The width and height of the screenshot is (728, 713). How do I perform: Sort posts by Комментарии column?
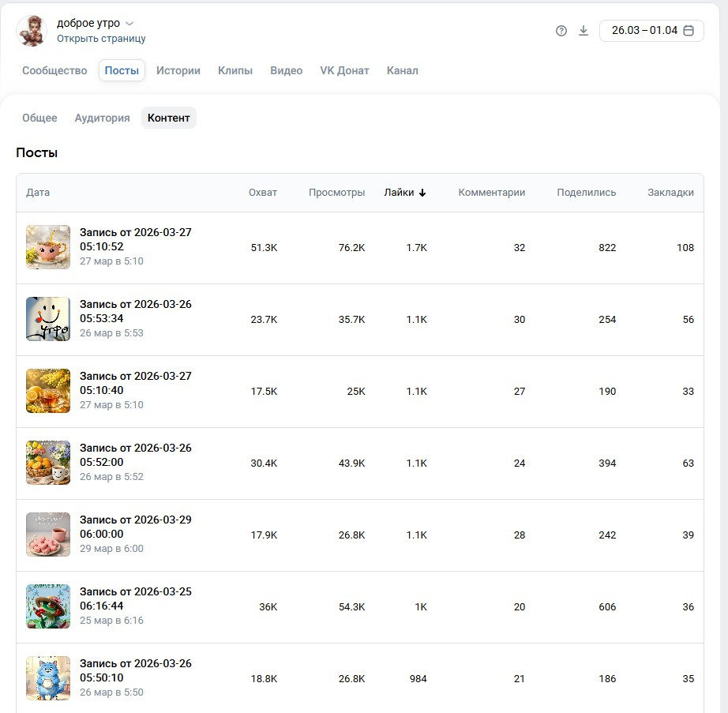(x=491, y=193)
